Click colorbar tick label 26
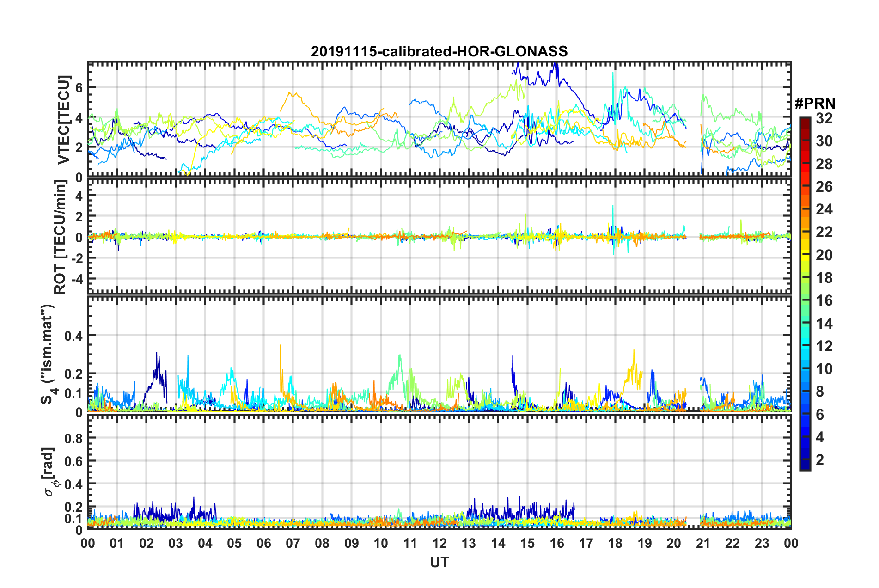 [x=824, y=187]
